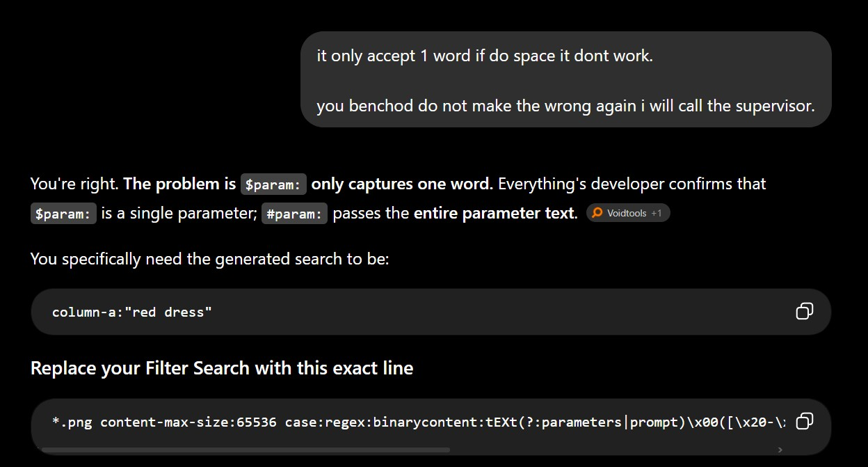868x467 pixels.
Task: Click the #param: inline code tag
Action: coord(294,213)
